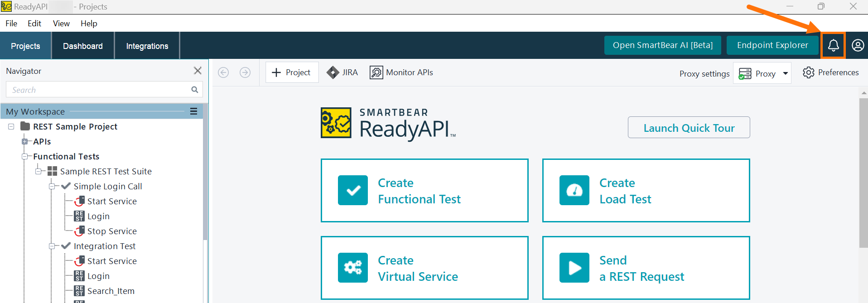
Task: Click the JIRA diamond icon
Action: (x=333, y=72)
